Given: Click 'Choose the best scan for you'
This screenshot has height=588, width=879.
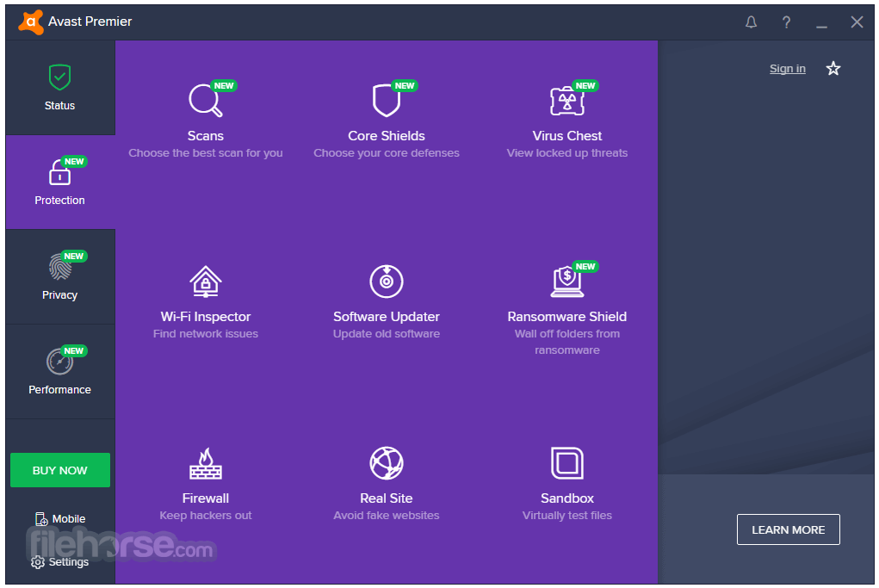Looking at the screenshot, I should point(205,153).
